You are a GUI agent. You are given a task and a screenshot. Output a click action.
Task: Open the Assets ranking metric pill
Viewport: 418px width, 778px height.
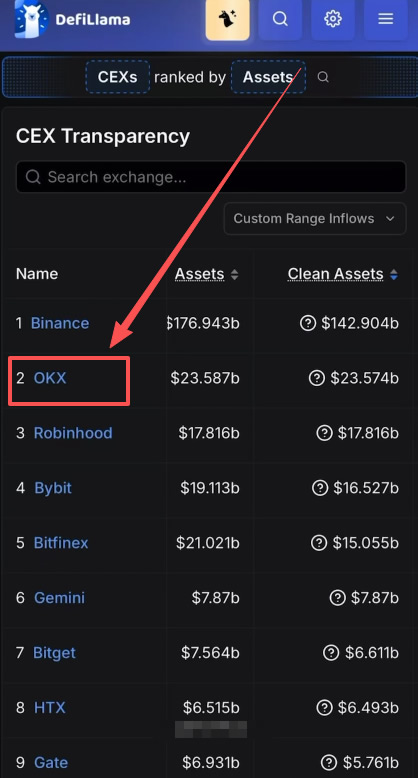268,77
